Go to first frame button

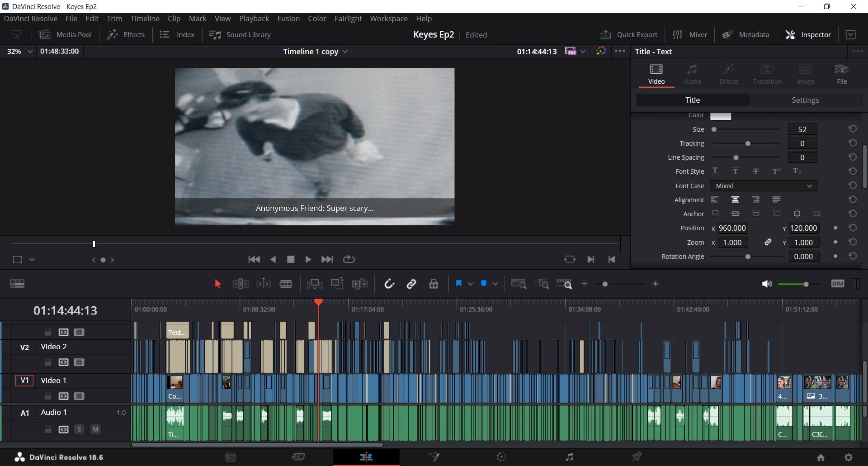pyautogui.click(x=254, y=260)
